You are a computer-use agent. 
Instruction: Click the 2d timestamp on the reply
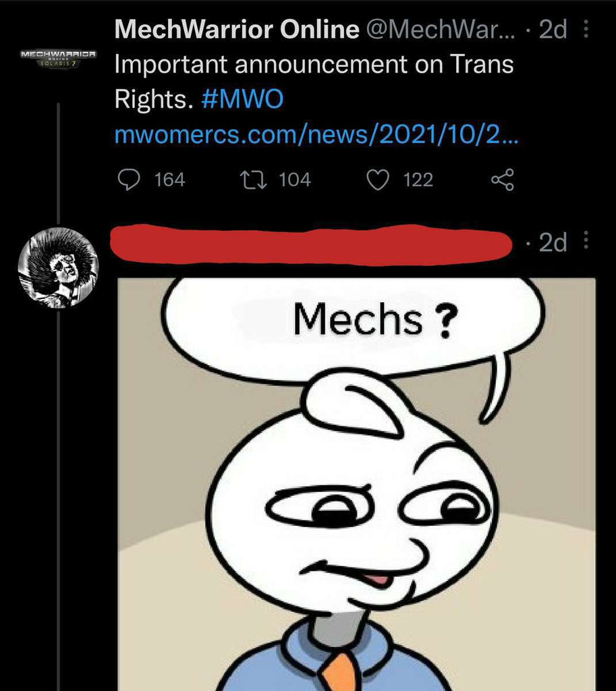pos(553,241)
